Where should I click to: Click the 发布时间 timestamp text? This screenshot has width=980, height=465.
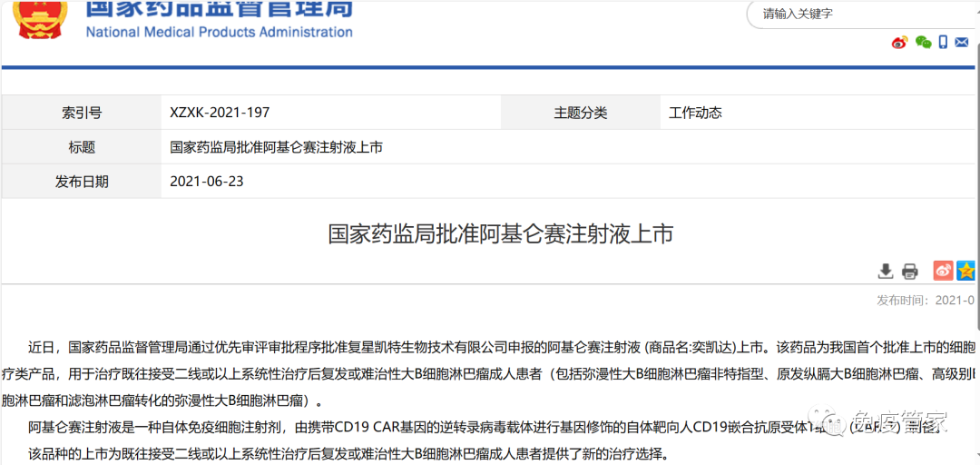click(927, 301)
